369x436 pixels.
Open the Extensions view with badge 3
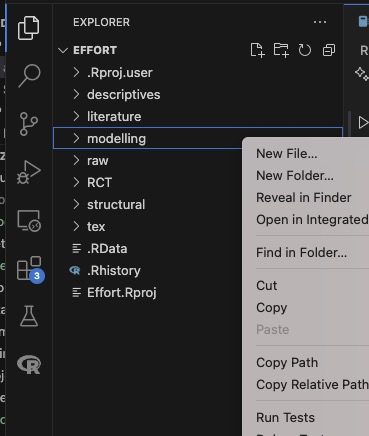tap(30, 269)
